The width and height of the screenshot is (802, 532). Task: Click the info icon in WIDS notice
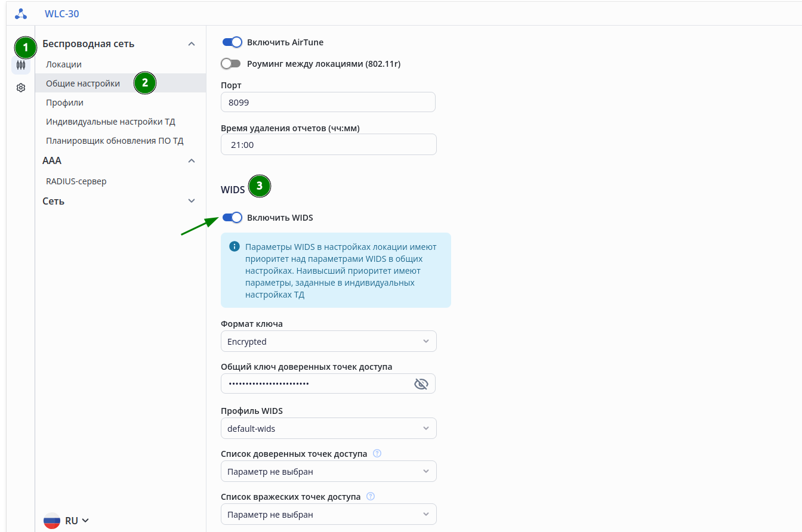tap(235, 246)
